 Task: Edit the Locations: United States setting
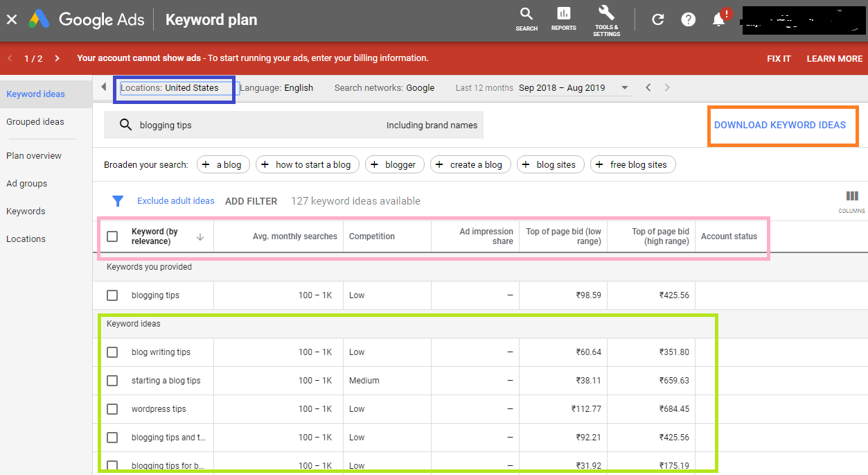click(170, 88)
